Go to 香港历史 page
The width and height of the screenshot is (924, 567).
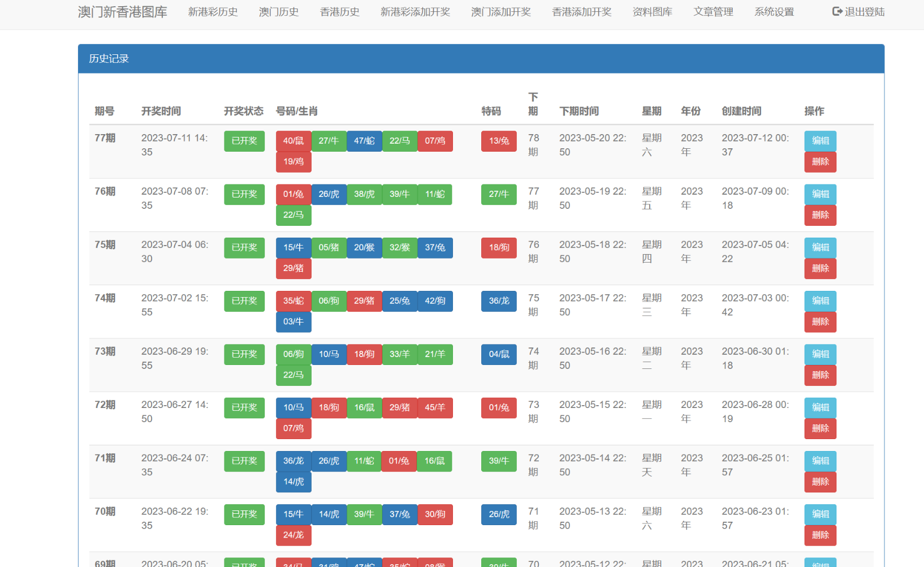pyautogui.click(x=339, y=12)
